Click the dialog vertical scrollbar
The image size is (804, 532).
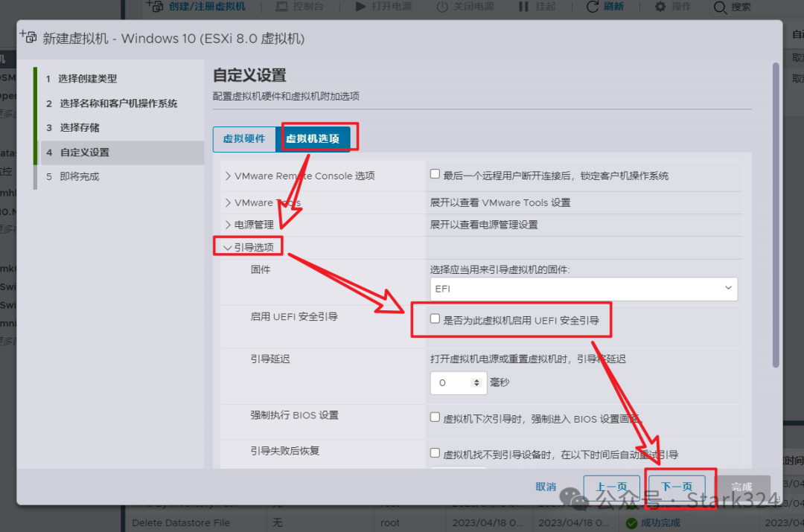coord(776,215)
